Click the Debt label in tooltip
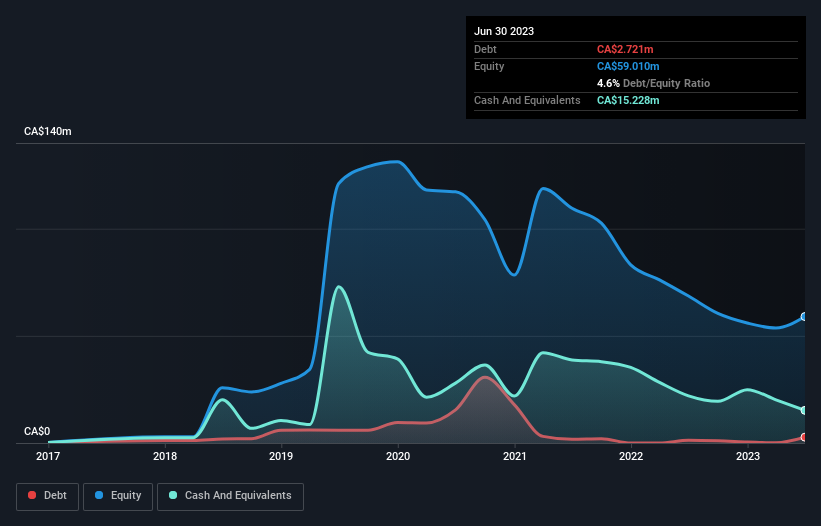 click(485, 49)
